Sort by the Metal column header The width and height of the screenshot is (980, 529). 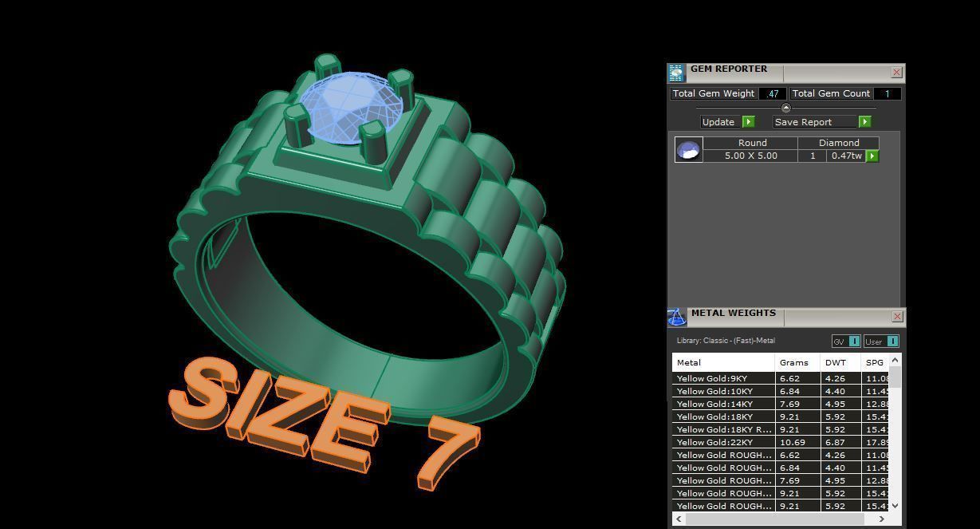pos(723,362)
